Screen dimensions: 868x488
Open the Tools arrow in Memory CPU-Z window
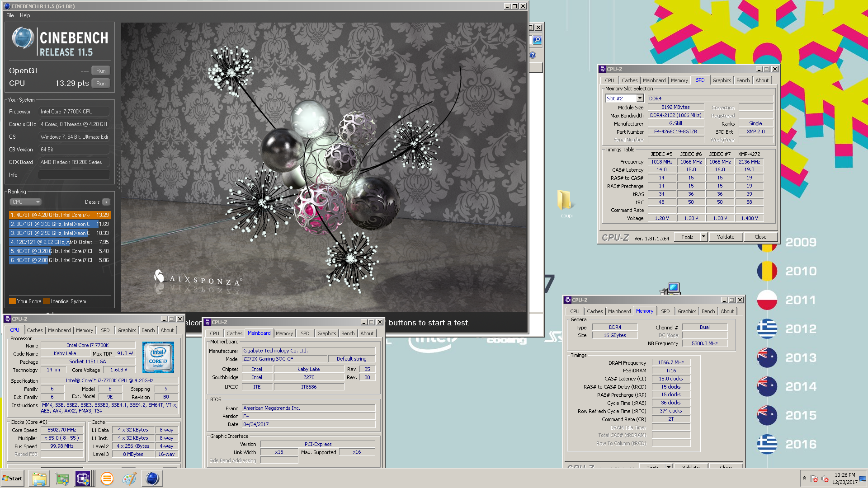click(669, 466)
